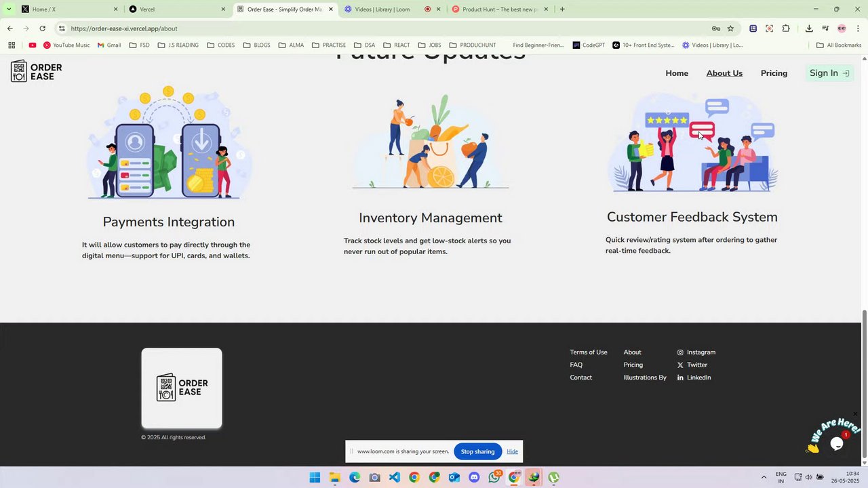The width and height of the screenshot is (868, 488).
Task: Visit the LinkedIn footer link
Action: tap(694, 378)
